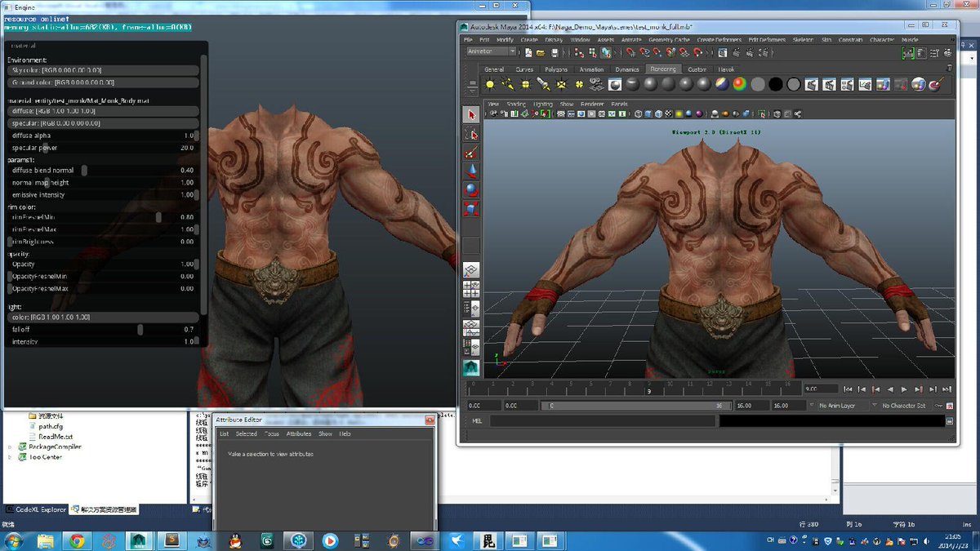Select the Scale tool in Maya toolbox
Screen dimensions: 980x551
click(x=471, y=208)
